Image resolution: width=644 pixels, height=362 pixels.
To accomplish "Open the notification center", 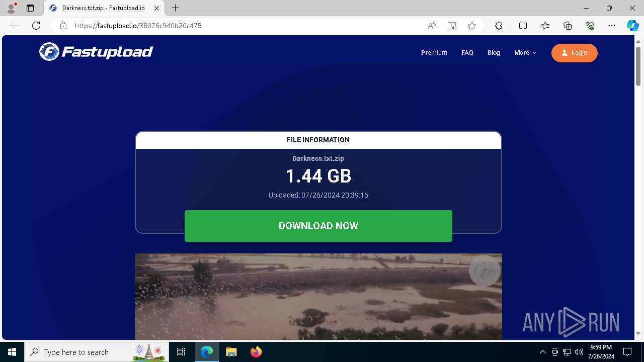I will pyautogui.click(x=627, y=352).
